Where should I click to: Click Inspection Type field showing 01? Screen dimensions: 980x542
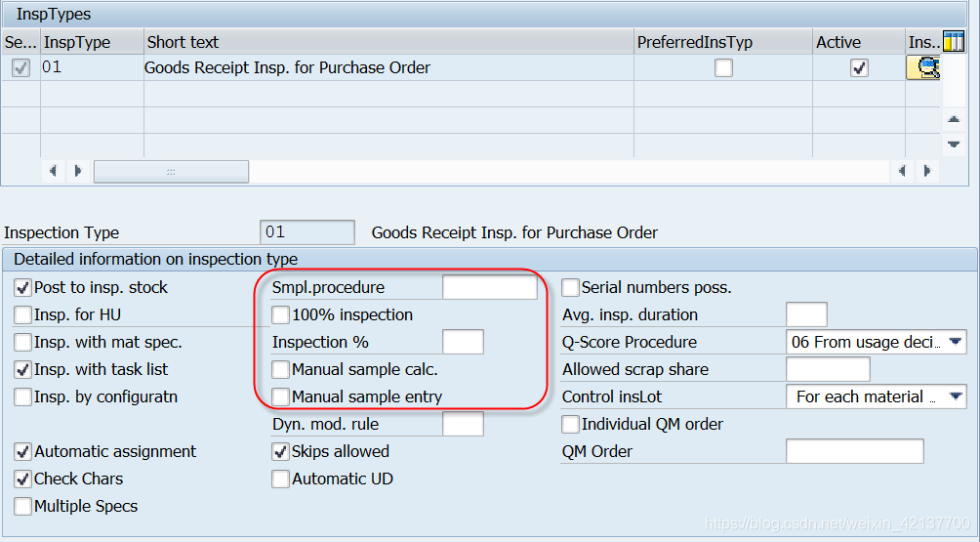point(307,232)
